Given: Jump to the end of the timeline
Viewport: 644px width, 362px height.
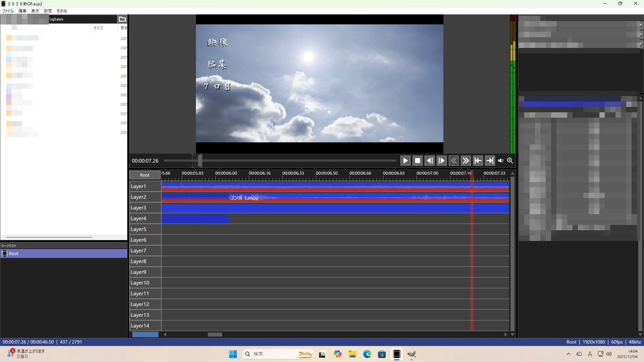Looking at the screenshot, I should pos(489,160).
